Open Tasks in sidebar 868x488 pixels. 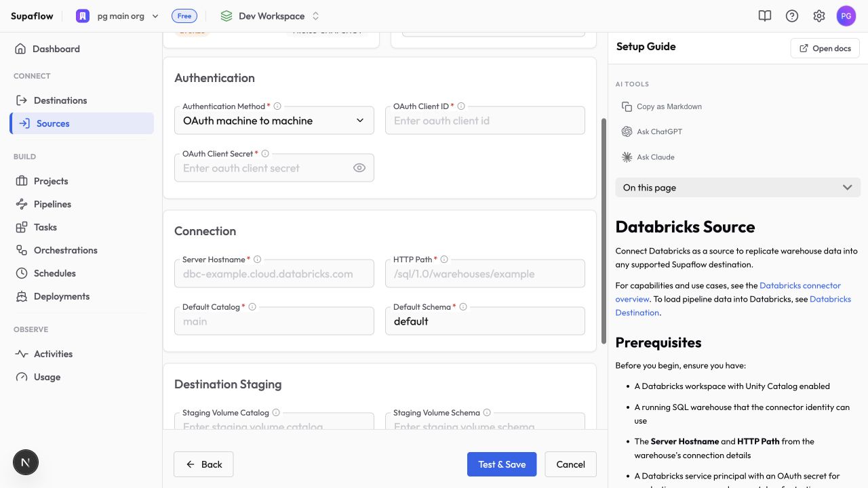point(81,227)
